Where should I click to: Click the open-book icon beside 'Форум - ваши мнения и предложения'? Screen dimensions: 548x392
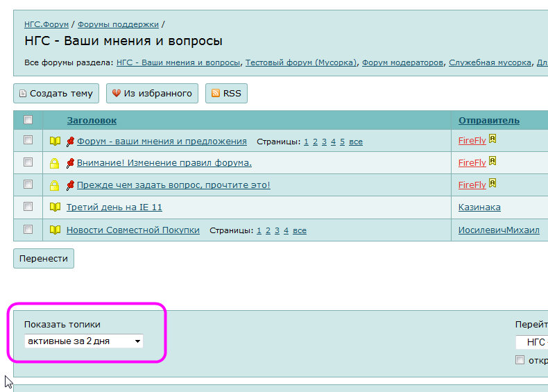click(x=55, y=141)
